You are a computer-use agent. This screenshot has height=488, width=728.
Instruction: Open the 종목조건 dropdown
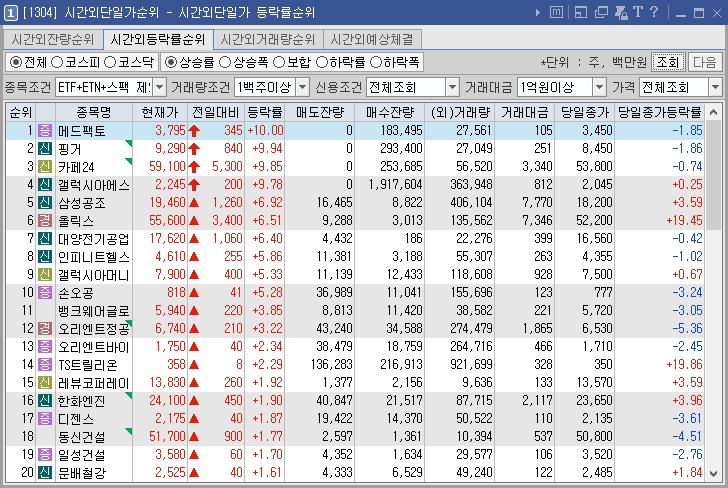(x=159, y=87)
